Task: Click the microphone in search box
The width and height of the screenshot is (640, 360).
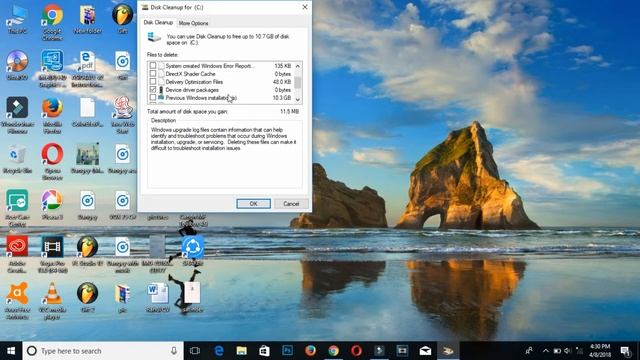Action: coord(174,351)
